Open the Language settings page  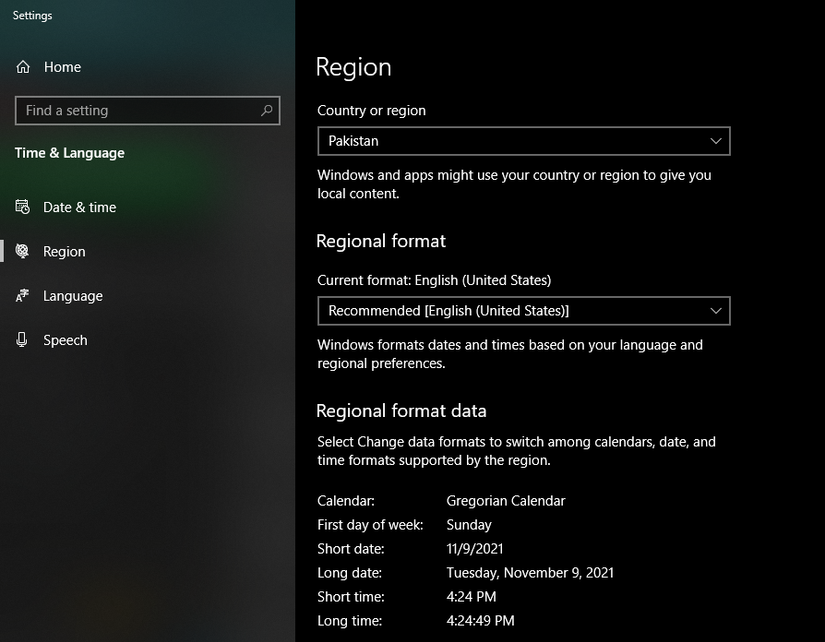[x=147, y=295]
